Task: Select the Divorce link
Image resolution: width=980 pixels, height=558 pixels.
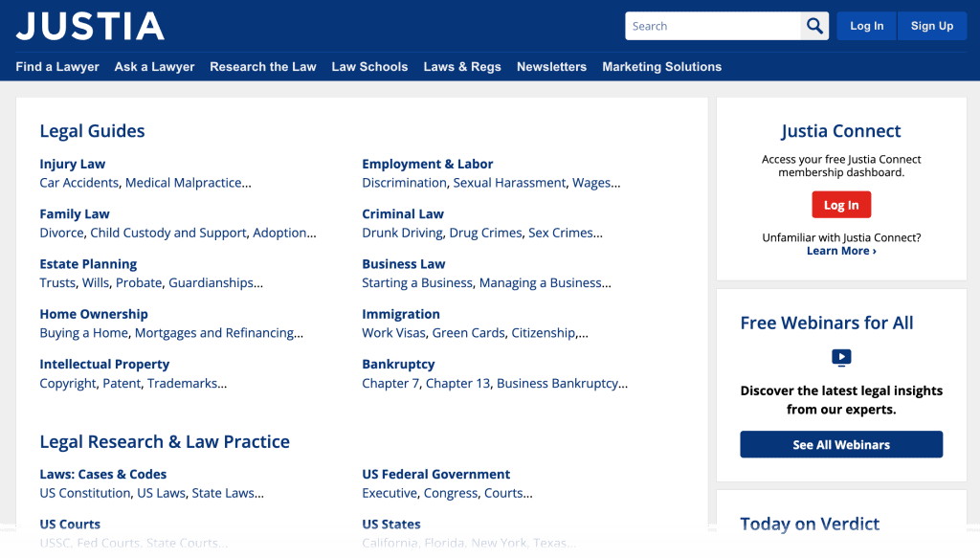Action: (x=61, y=233)
